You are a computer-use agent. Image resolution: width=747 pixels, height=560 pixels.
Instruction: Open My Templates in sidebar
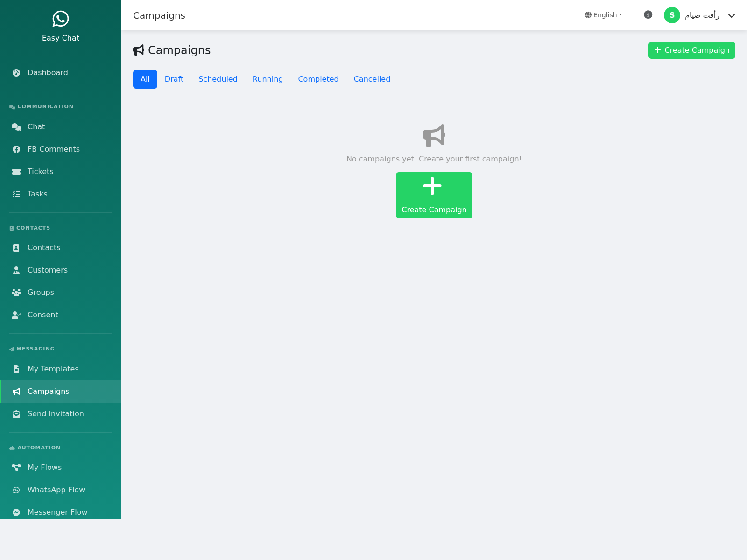click(x=53, y=369)
